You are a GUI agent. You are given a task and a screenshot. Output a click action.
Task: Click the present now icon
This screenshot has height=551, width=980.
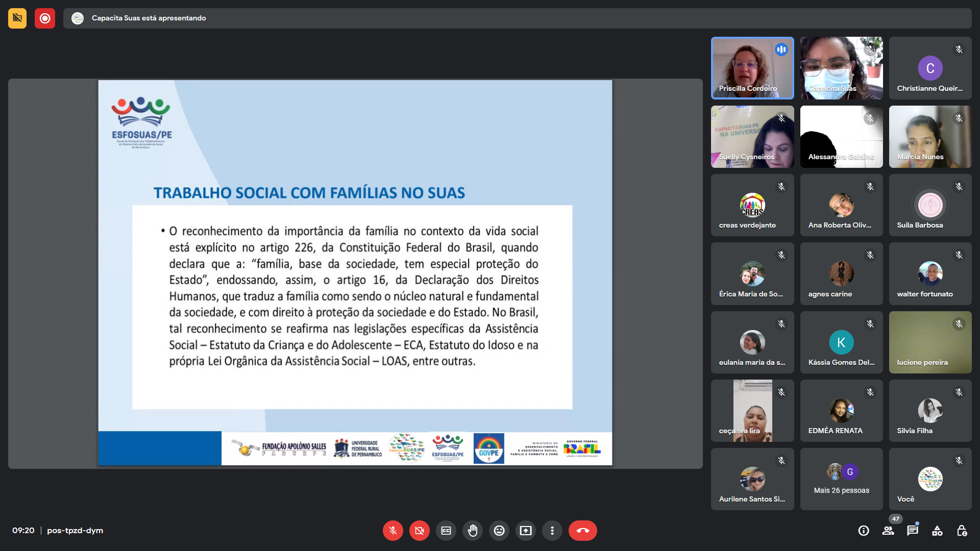pos(526,531)
